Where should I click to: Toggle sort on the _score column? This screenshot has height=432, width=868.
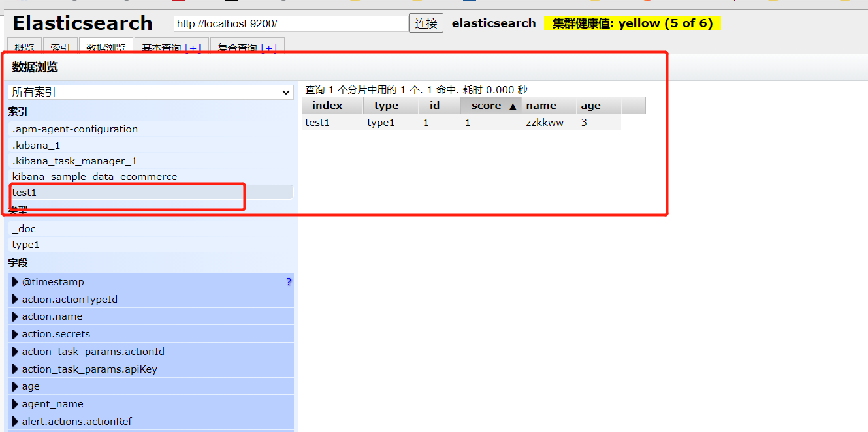coord(491,106)
